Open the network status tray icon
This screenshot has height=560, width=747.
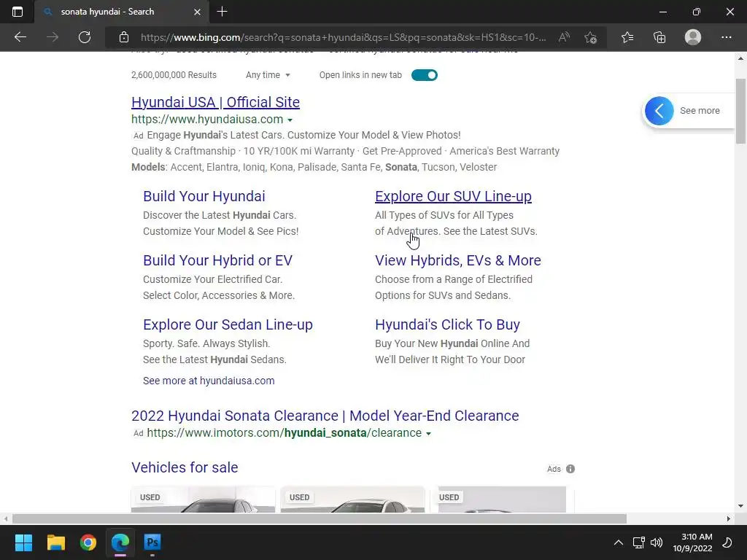point(638,542)
